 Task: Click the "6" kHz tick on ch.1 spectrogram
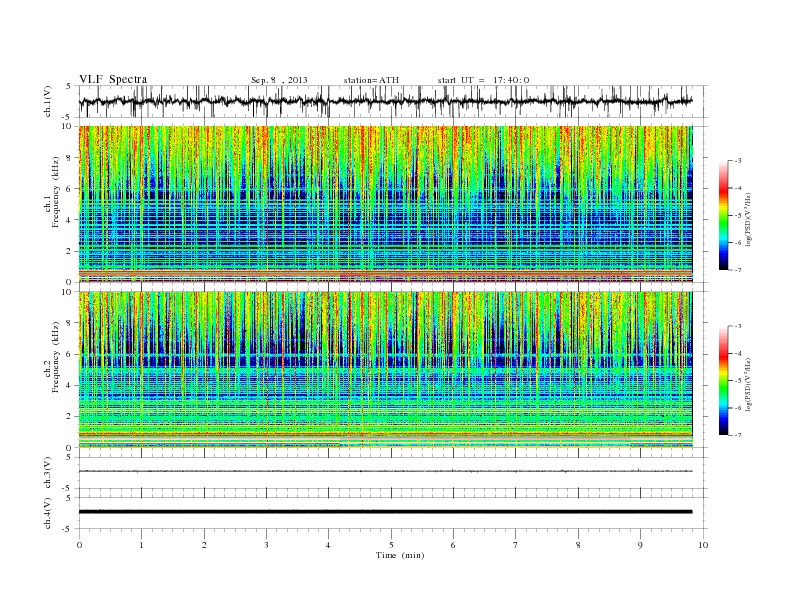coord(69,189)
